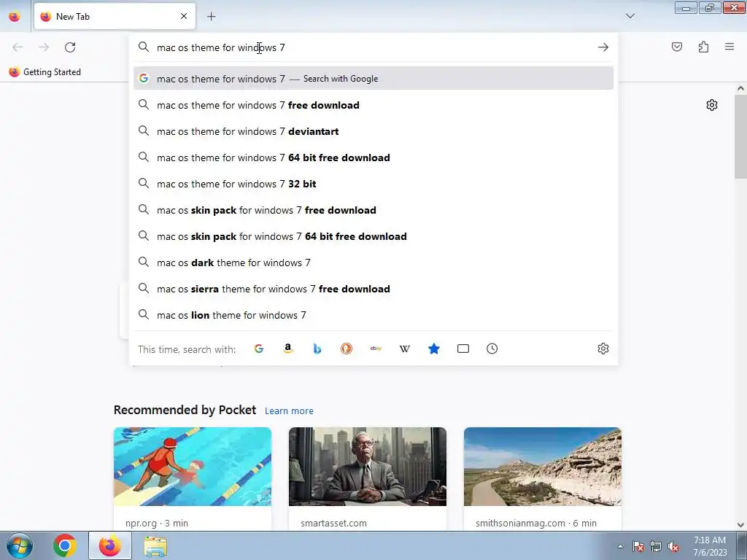Open the Save to Pocket icon
The height and width of the screenshot is (560, 747).
click(677, 47)
